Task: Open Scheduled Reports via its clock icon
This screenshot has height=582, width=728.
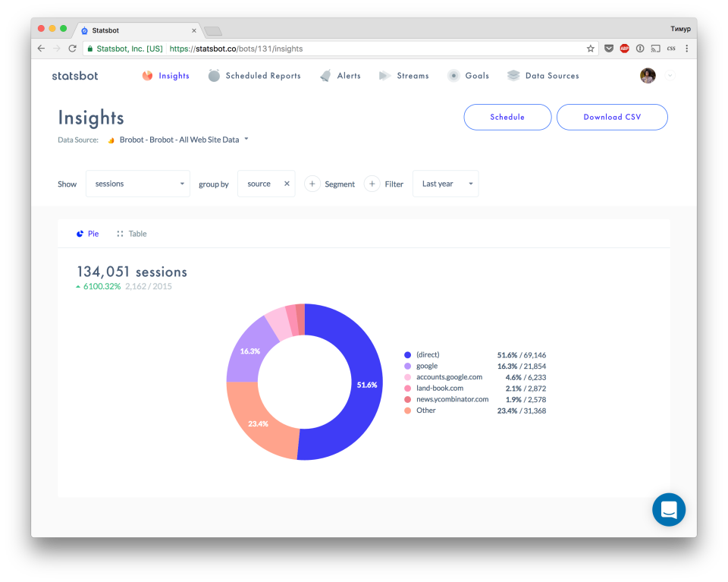Action: tap(215, 75)
